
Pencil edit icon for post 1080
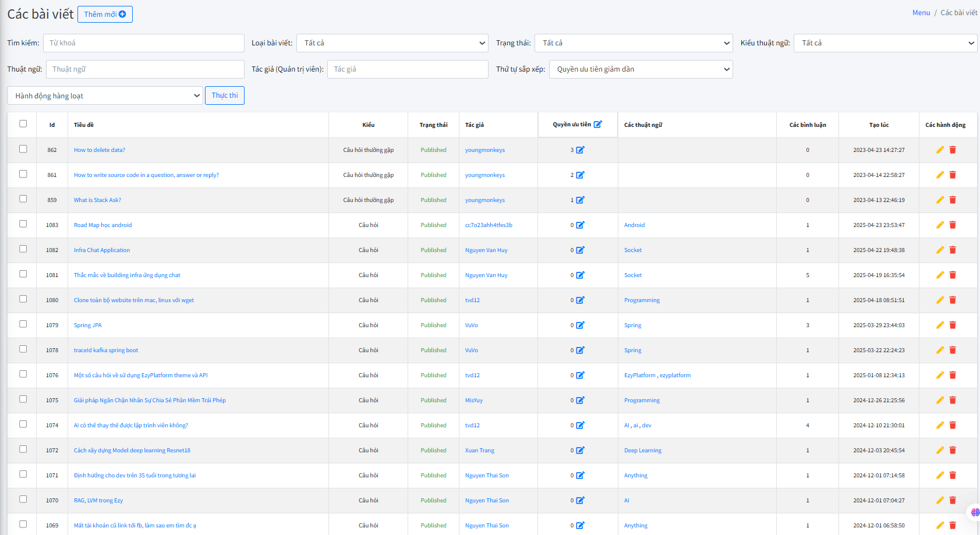point(940,300)
